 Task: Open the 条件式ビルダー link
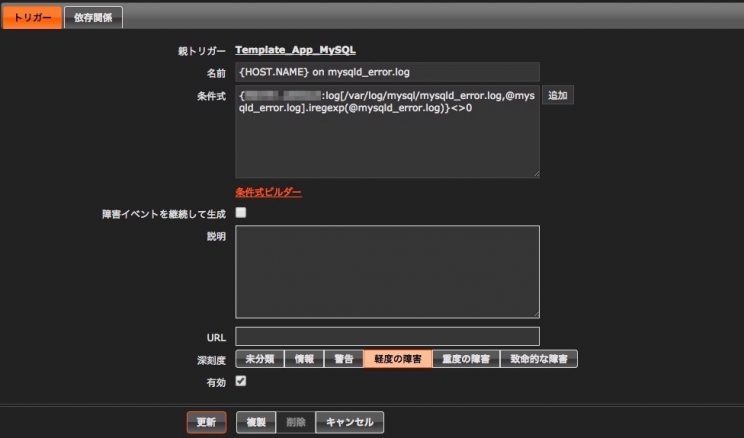(268, 192)
